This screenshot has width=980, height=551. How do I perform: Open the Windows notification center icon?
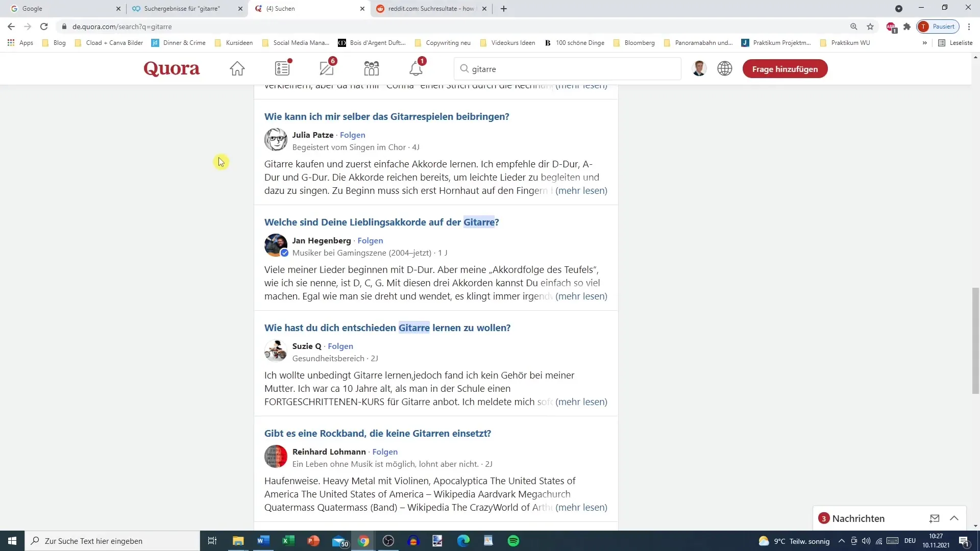[x=964, y=541]
